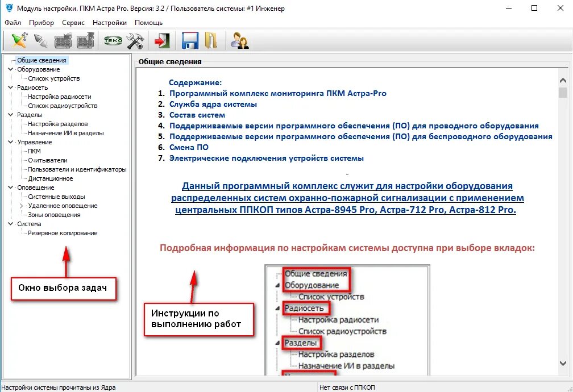Collapse the Радиосеть tree node

[x=11, y=87]
